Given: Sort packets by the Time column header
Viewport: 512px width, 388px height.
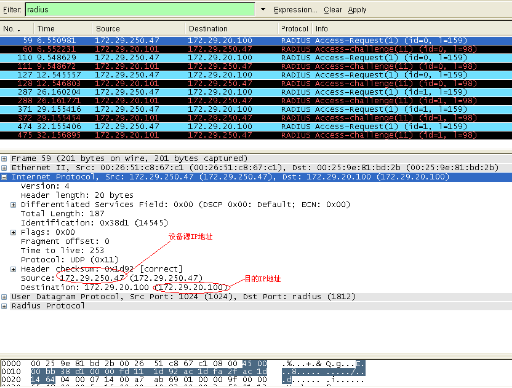Looking at the screenshot, I should pos(62,29).
